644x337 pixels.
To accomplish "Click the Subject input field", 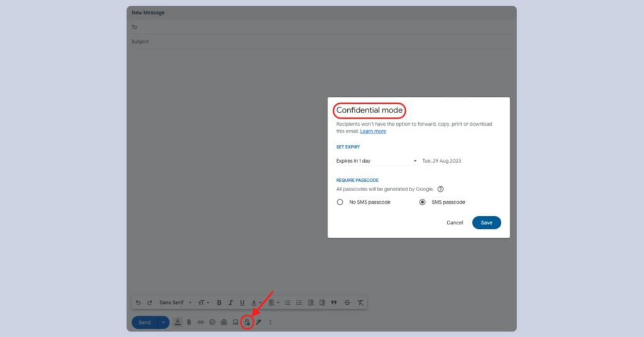I will point(321,41).
